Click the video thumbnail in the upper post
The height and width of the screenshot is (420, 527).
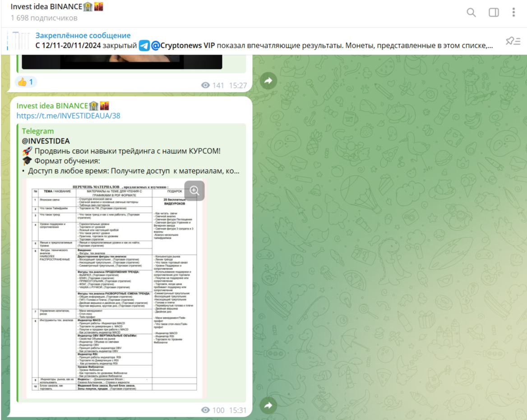coord(122,62)
